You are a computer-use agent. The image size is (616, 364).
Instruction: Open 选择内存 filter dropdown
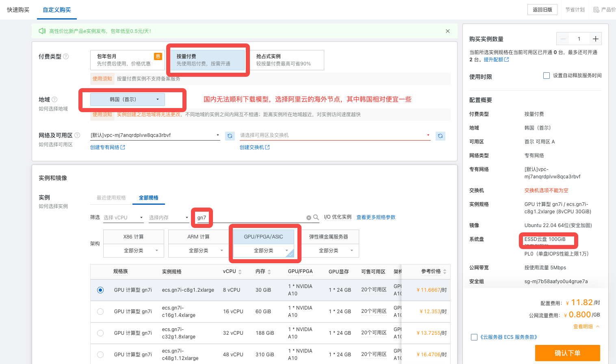coord(169,218)
